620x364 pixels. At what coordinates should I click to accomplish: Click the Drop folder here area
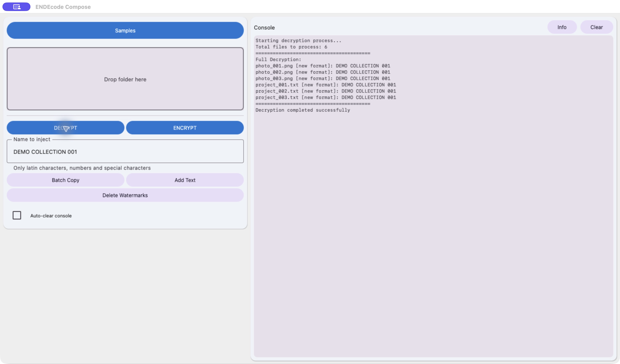125,79
